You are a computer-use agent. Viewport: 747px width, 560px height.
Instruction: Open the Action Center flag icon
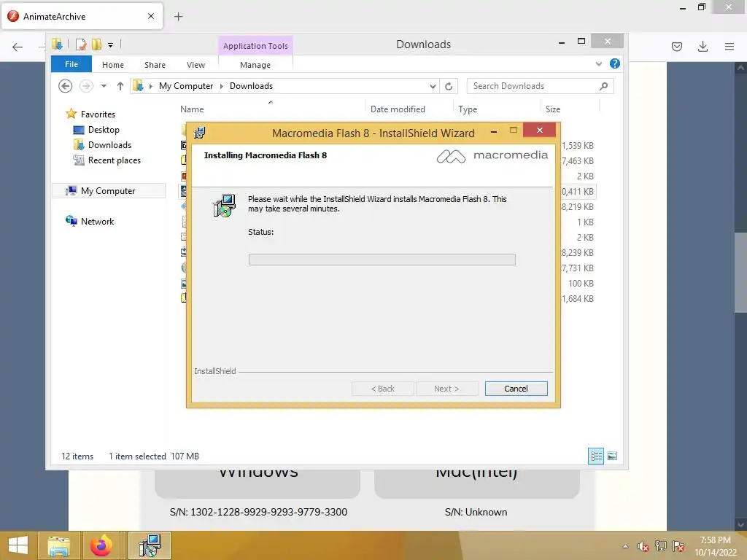678,546
